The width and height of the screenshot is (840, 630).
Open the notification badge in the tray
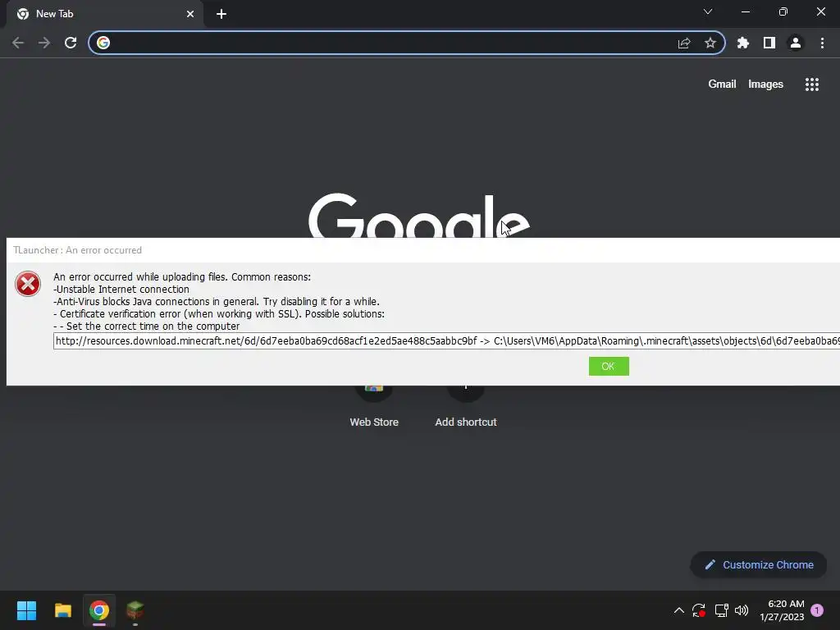coord(817,610)
